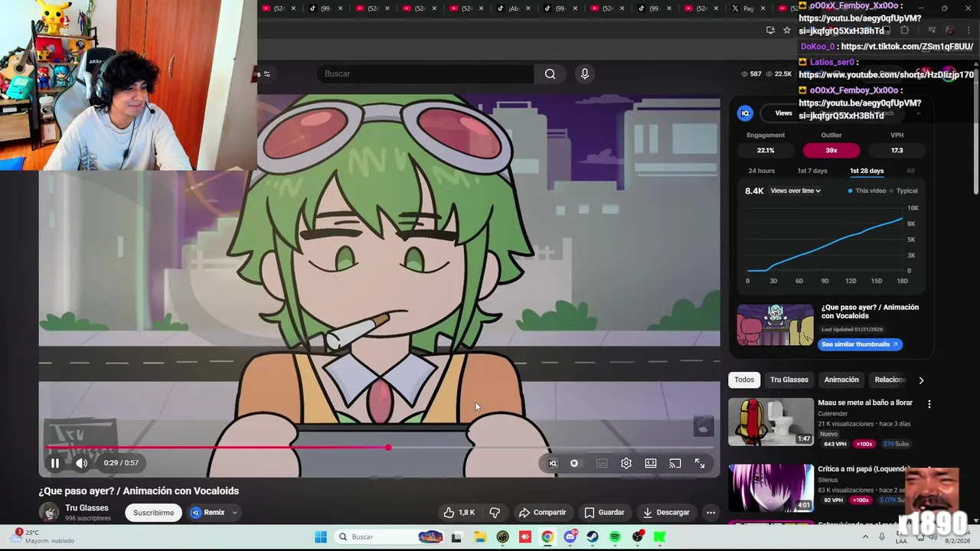Click the Windows taskbar Buscar search box
This screenshot has height=551, width=980.
pyautogui.click(x=390, y=536)
